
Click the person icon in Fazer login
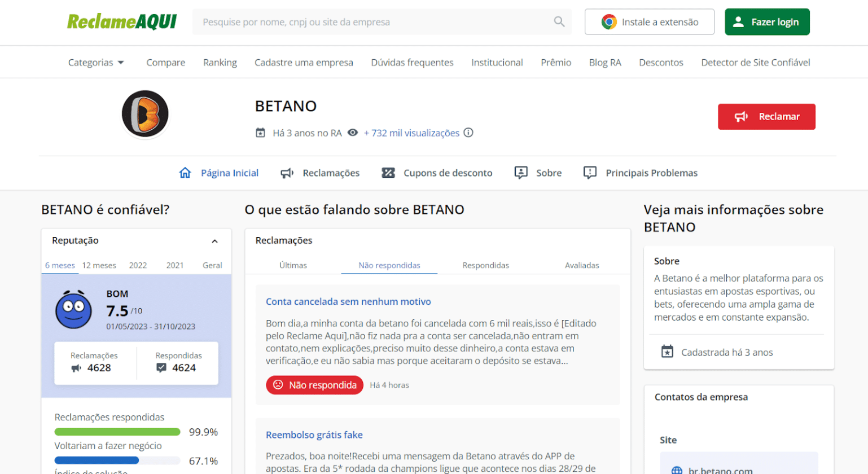tap(738, 22)
